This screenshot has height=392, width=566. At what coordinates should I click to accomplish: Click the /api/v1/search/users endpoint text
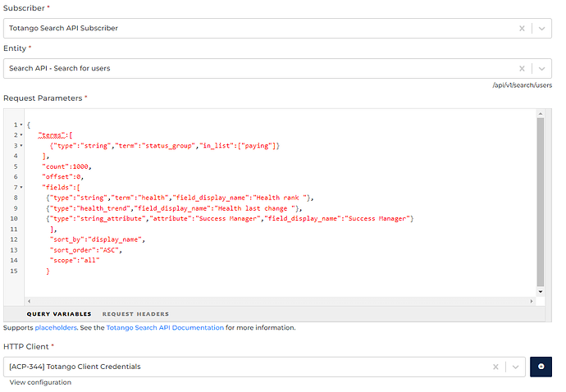coord(523,85)
